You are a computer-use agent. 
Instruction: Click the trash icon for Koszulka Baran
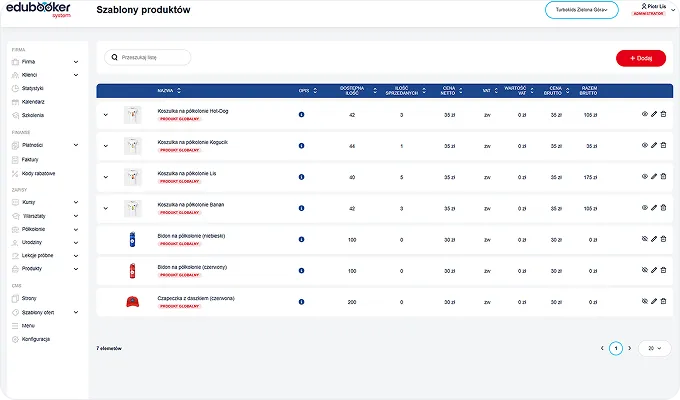coord(663,208)
